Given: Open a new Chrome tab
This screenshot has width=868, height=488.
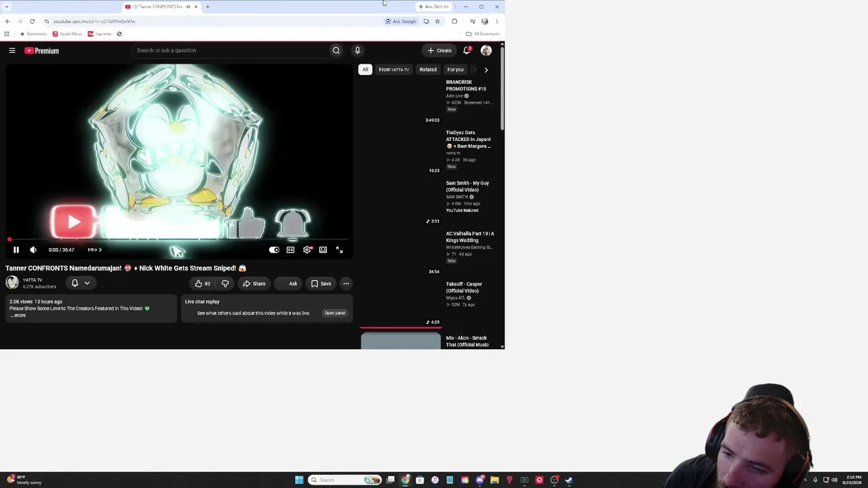Looking at the screenshot, I should pos(208,7).
